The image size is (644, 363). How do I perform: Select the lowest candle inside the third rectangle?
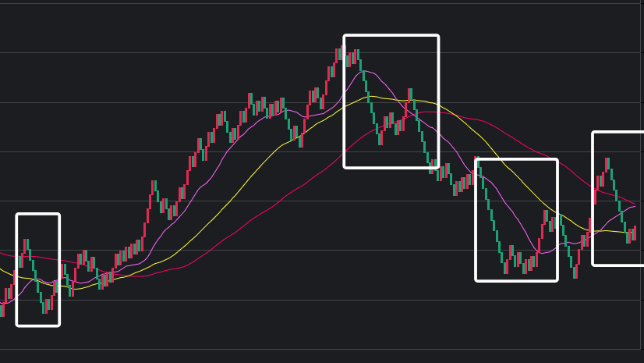pos(505,266)
